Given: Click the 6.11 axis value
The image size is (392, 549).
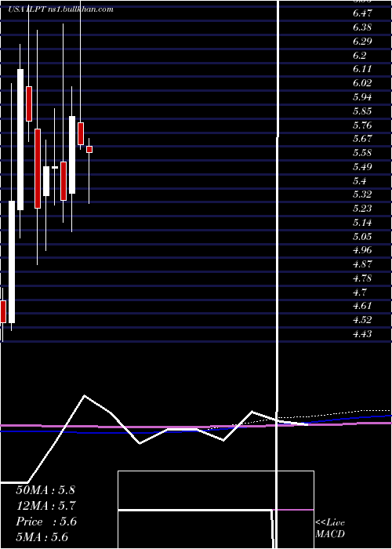Looking at the screenshot, I should pyautogui.click(x=362, y=69).
